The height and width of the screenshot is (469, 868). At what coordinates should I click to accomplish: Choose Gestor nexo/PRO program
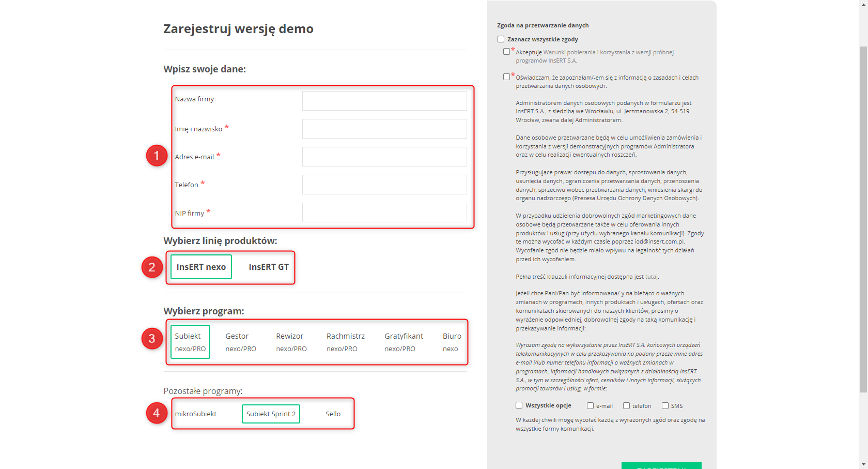click(241, 342)
